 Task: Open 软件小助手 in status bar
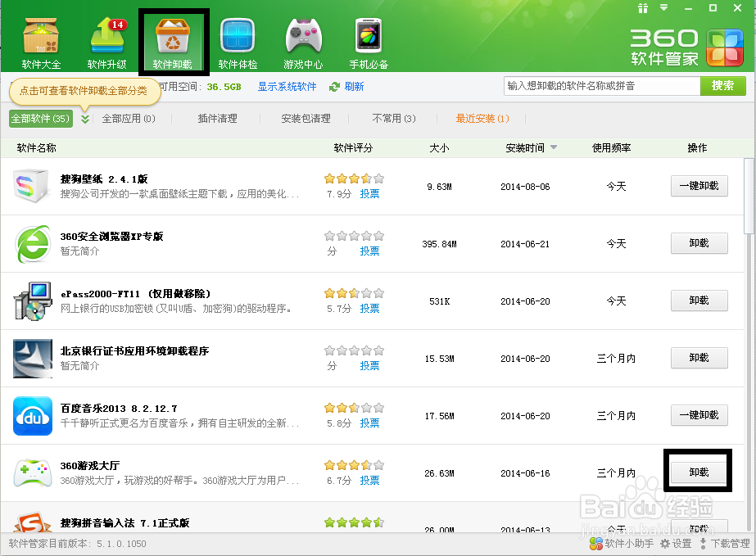tap(622, 544)
